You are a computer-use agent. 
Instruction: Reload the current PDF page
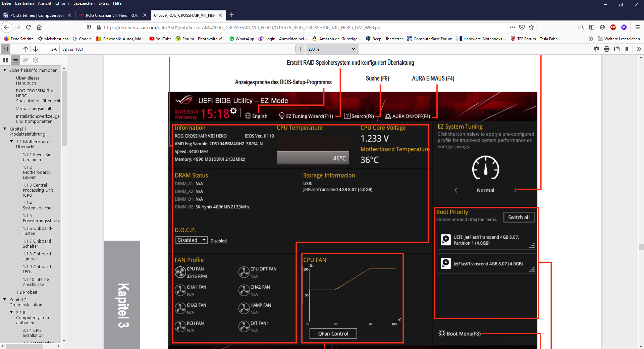coord(29,27)
